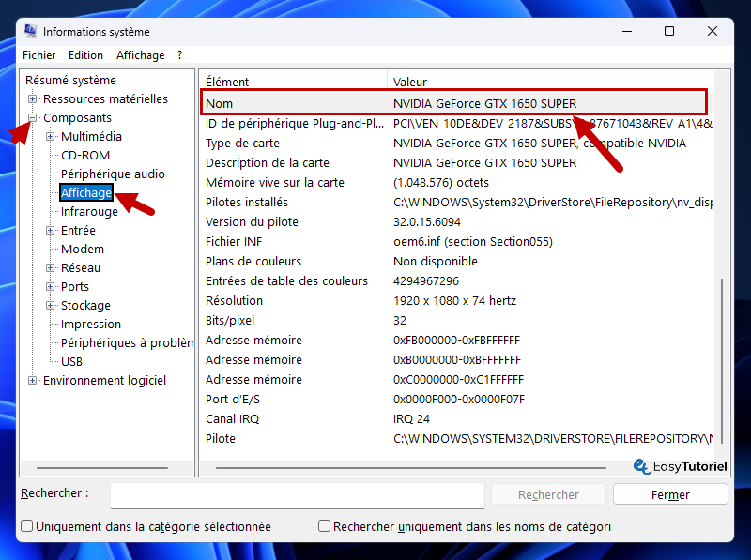Select the Infrarouge tree item
Image resolution: width=751 pixels, height=560 pixels.
pyautogui.click(x=89, y=211)
